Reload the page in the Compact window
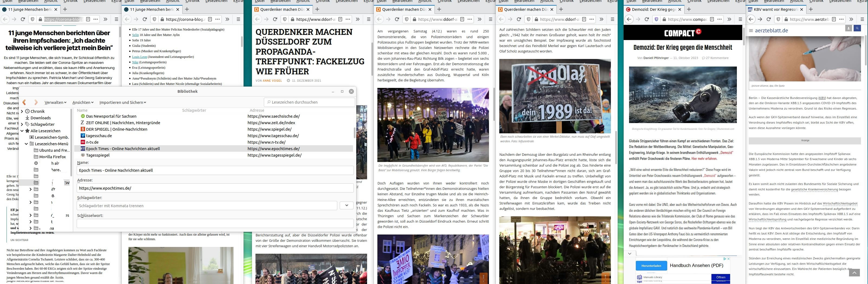868x284 pixels. (647, 19)
